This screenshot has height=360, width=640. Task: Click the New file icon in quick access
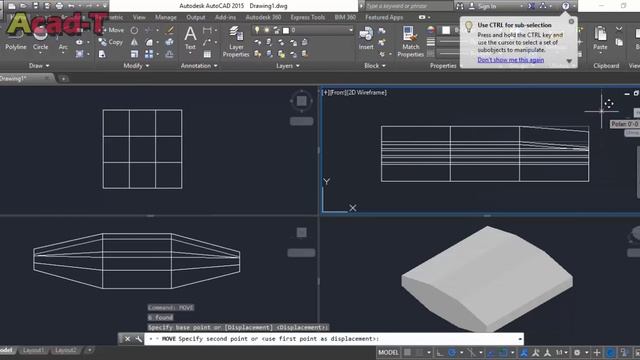click(x=12, y=6)
